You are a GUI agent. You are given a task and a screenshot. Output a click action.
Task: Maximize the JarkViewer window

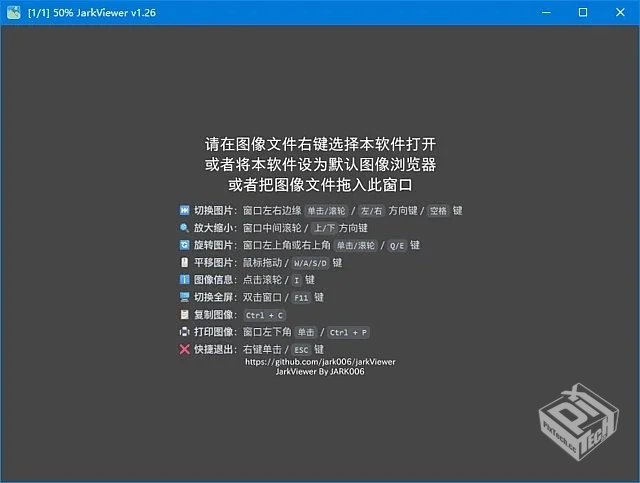click(x=583, y=12)
